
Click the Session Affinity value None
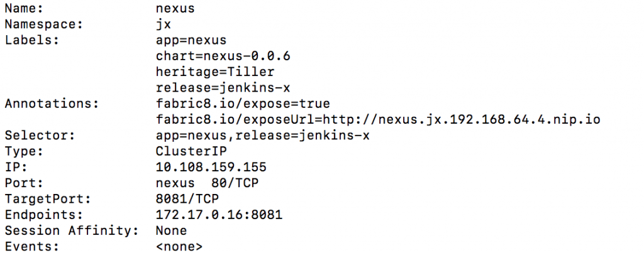[x=171, y=230]
